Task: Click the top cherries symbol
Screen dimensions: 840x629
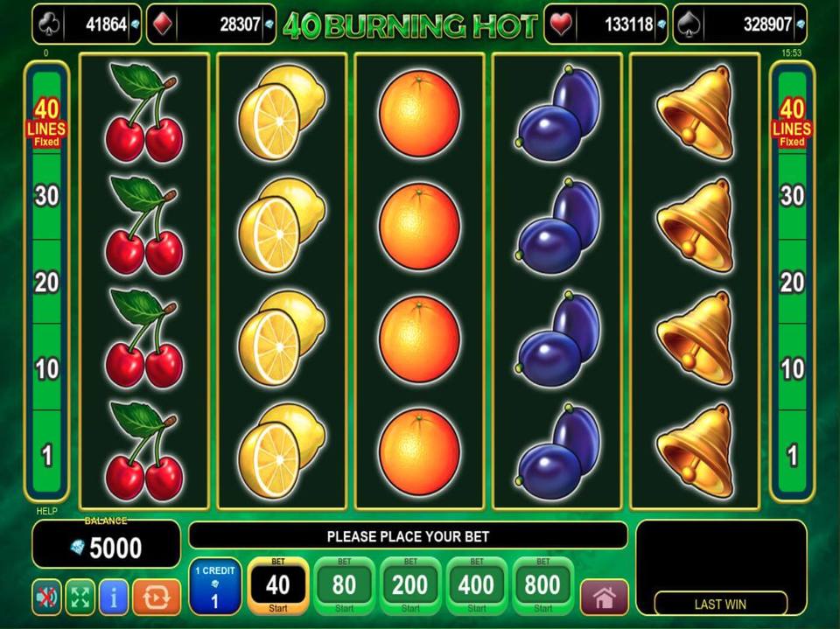Action: 143,113
